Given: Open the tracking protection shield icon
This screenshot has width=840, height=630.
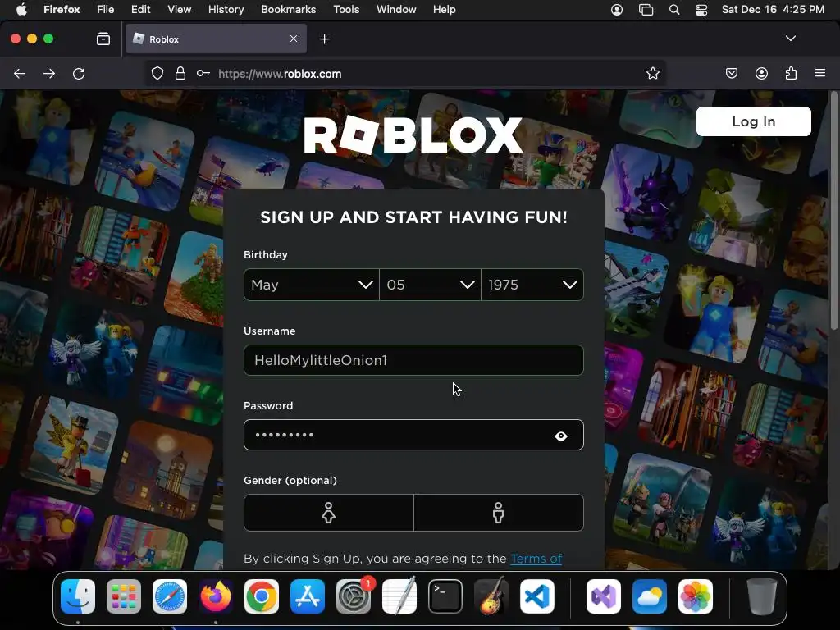Looking at the screenshot, I should (x=157, y=73).
